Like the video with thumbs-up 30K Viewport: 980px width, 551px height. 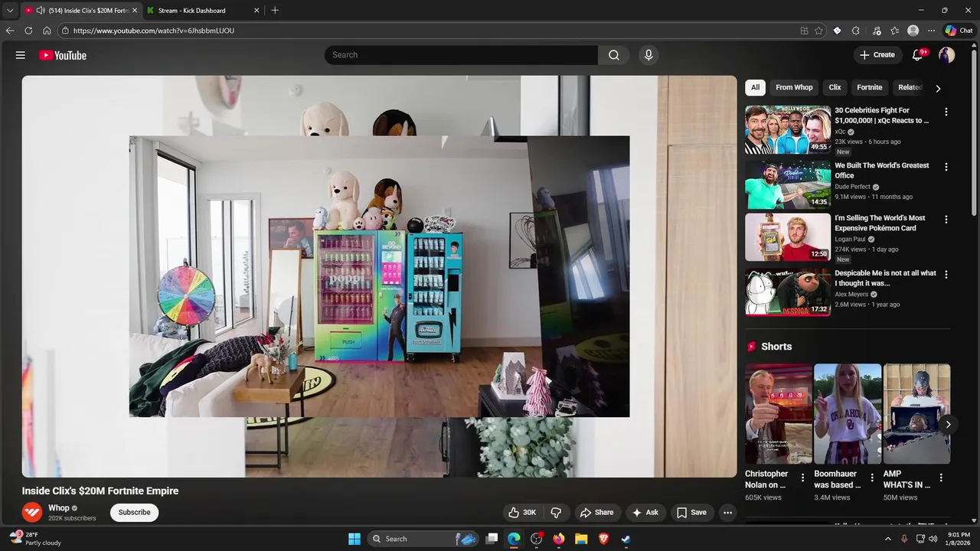pyautogui.click(x=521, y=513)
